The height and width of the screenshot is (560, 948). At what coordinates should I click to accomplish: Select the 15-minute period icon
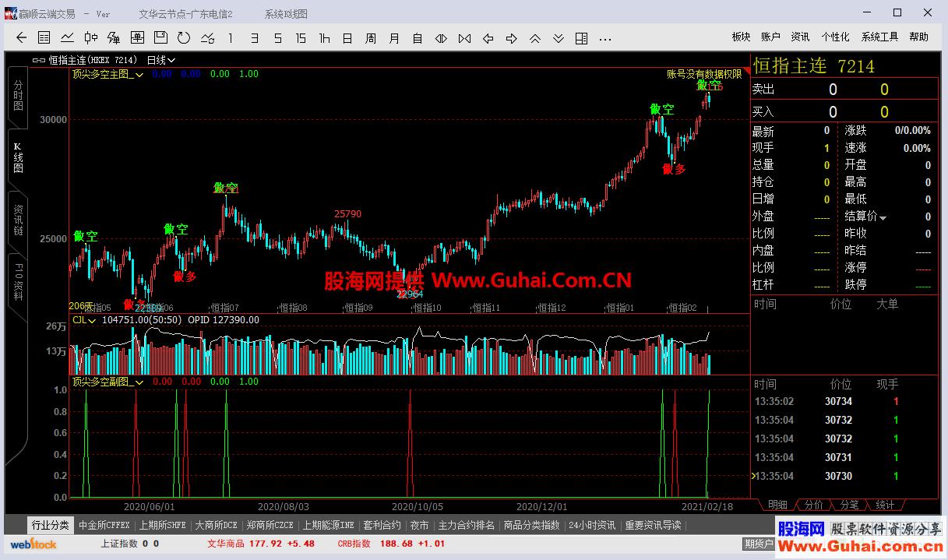pyautogui.click(x=301, y=38)
